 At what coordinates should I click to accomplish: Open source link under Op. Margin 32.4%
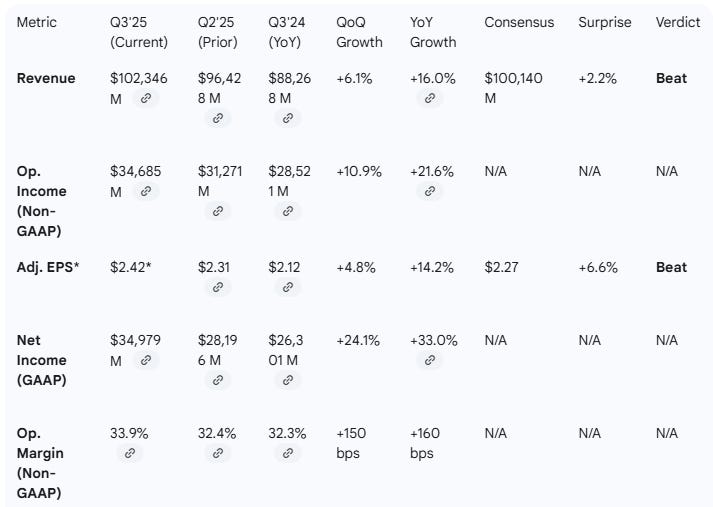pos(217,453)
